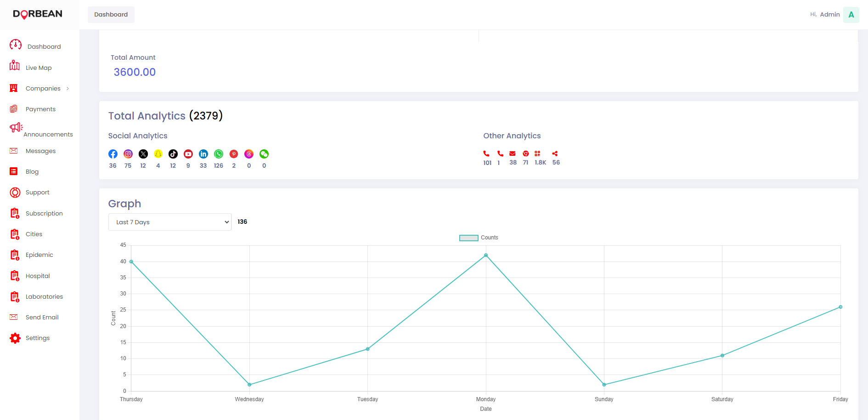The width and height of the screenshot is (868, 420).
Task: Go to Payments in the sidebar
Action: (x=40, y=109)
